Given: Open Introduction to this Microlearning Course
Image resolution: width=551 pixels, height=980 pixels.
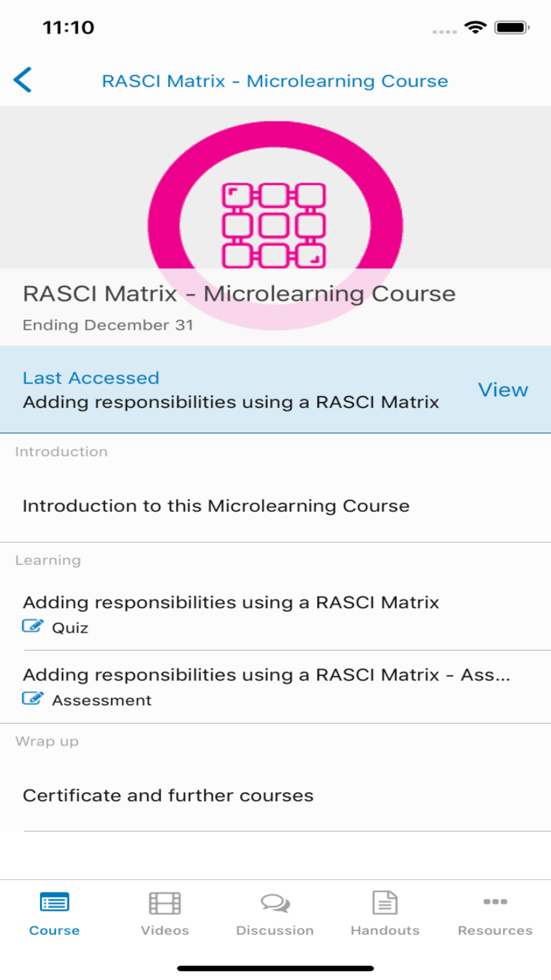Looking at the screenshot, I should pos(216,506).
